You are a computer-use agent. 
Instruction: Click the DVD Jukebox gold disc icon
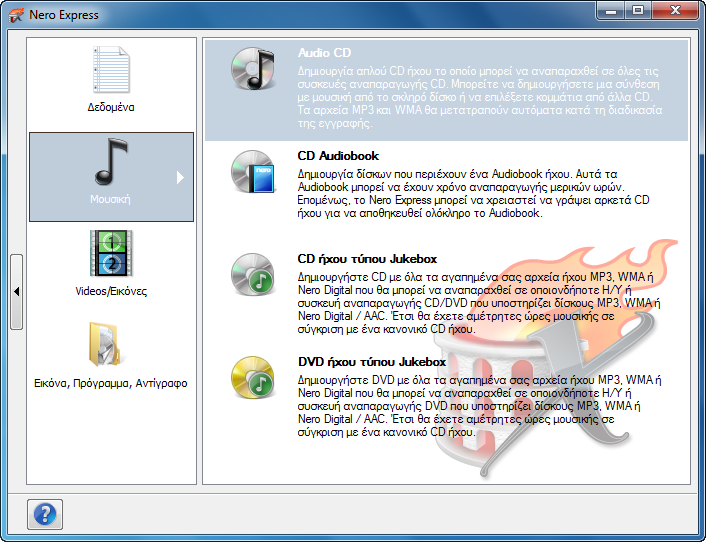click(253, 377)
